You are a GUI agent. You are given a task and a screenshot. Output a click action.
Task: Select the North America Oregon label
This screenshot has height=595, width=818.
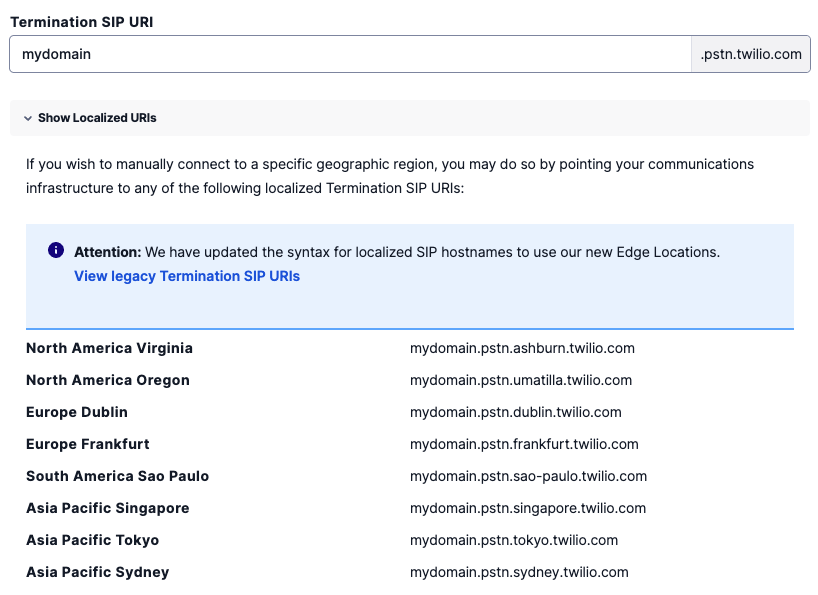pyautogui.click(x=107, y=380)
